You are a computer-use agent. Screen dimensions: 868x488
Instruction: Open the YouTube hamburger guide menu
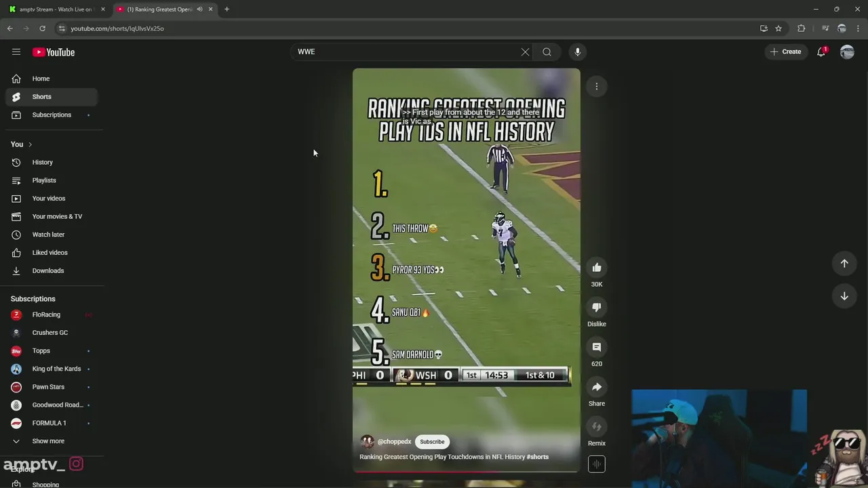[16, 52]
